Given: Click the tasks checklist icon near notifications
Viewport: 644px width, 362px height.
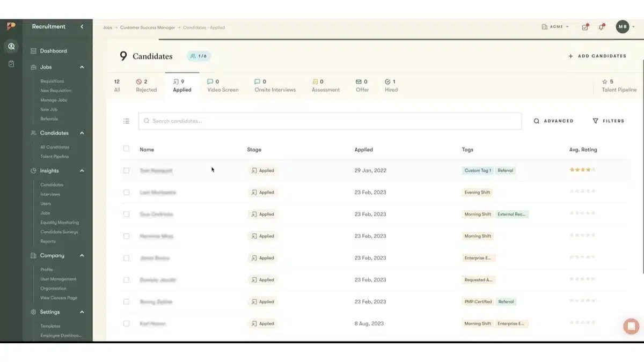Looking at the screenshot, I should [x=585, y=26].
